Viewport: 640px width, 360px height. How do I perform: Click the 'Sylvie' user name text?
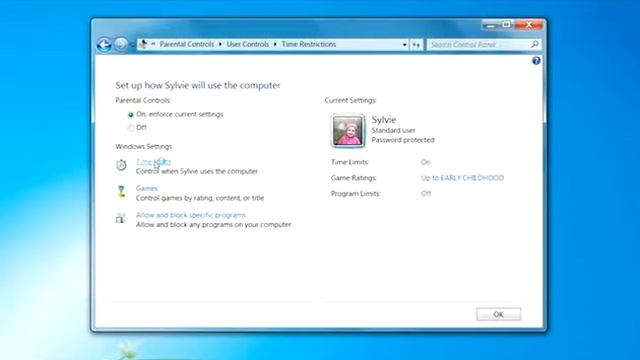384,120
